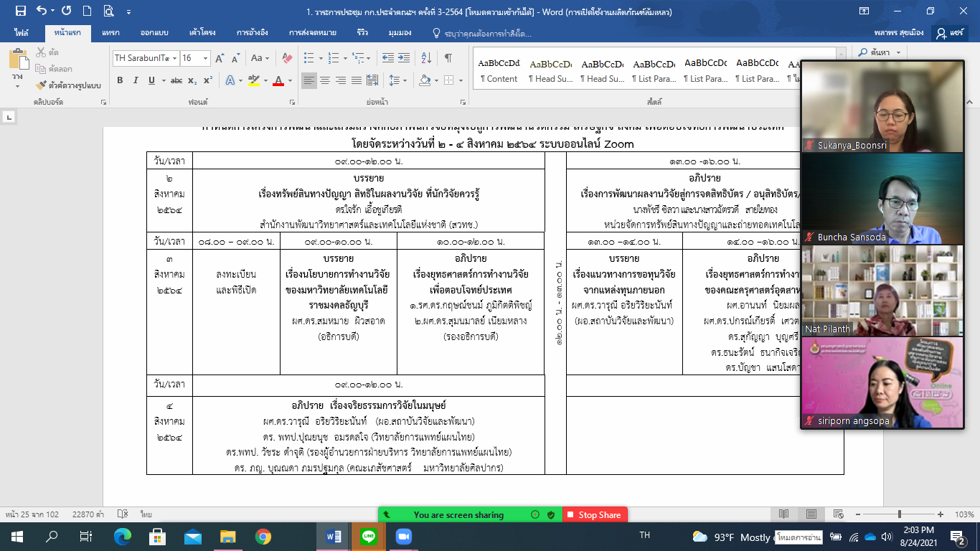
Task: Click the Share person icon button
Action: pyautogui.click(x=951, y=33)
